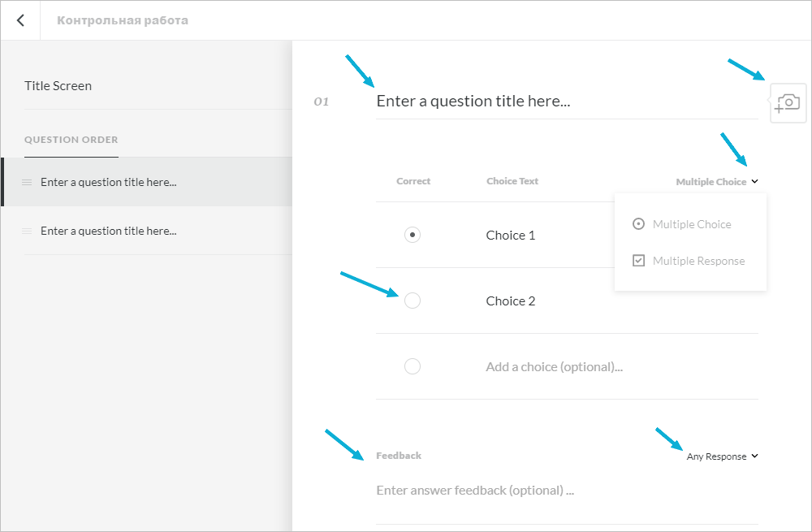Grab drag handle of second question
This screenshot has height=532, width=812.
pos(27,231)
